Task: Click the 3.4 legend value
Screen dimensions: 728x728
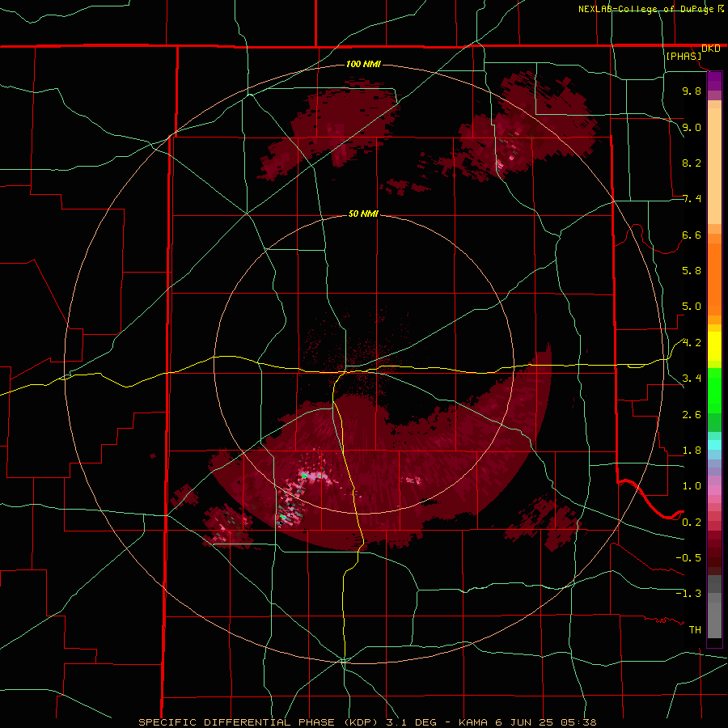Action: pyautogui.click(x=692, y=379)
